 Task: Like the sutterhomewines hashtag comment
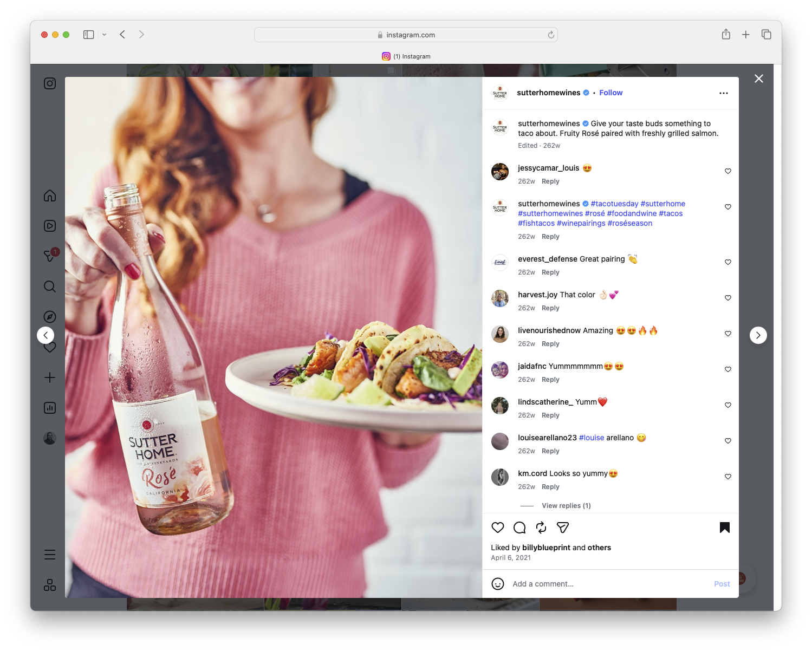click(728, 207)
